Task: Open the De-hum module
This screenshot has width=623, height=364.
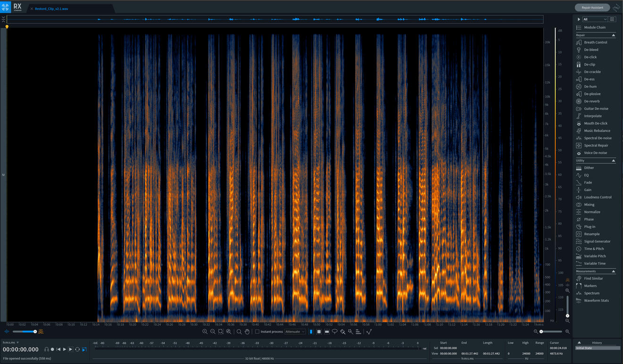Action: 590,87
